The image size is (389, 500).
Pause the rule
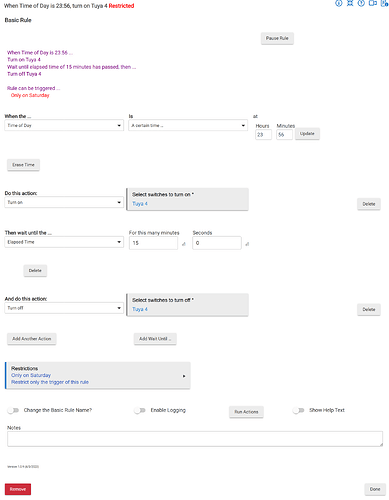(x=277, y=38)
